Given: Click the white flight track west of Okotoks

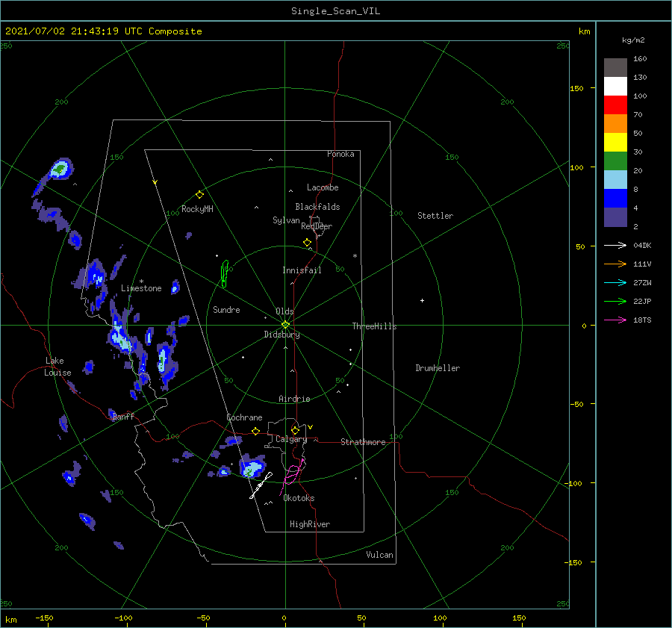Looking at the screenshot, I should pos(261,485).
